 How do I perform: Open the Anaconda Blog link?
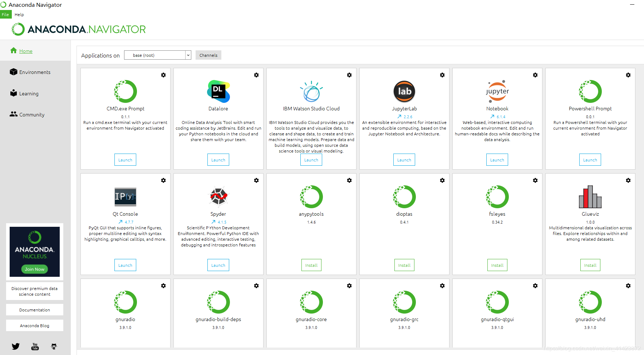click(35, 326)
